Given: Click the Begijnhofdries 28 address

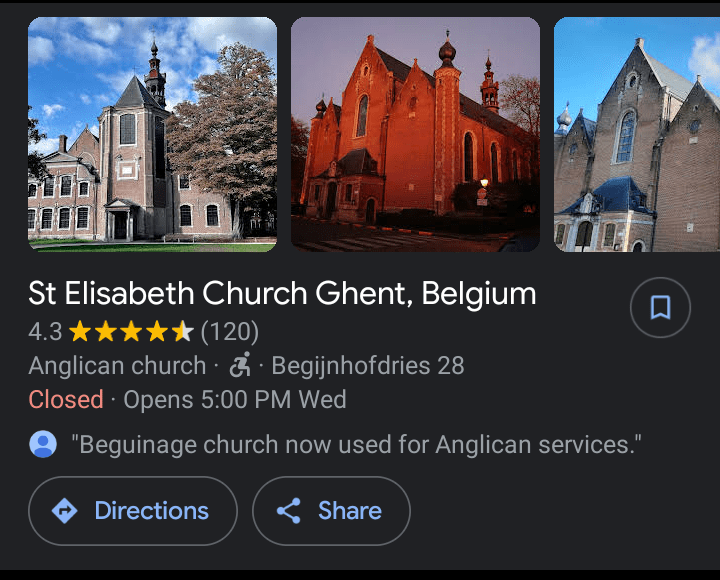Looking at the screenshot, I should (x=368, y=365).
